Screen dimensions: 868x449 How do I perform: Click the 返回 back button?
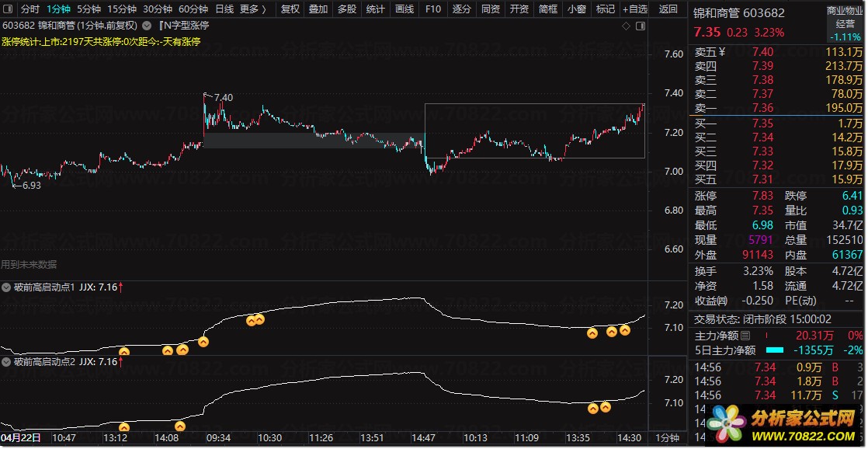pyautogui.click(x=668, y=9)
